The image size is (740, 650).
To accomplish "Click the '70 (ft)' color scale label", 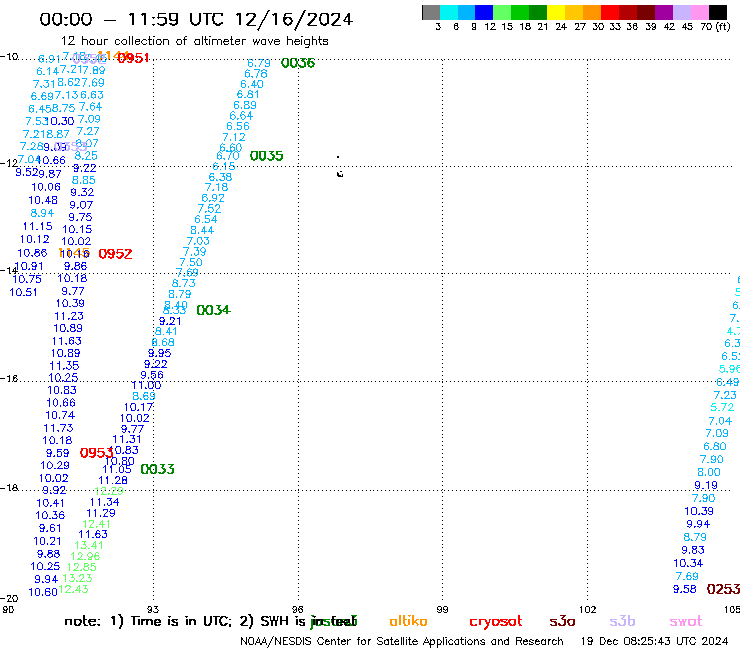I will (715, 26).
